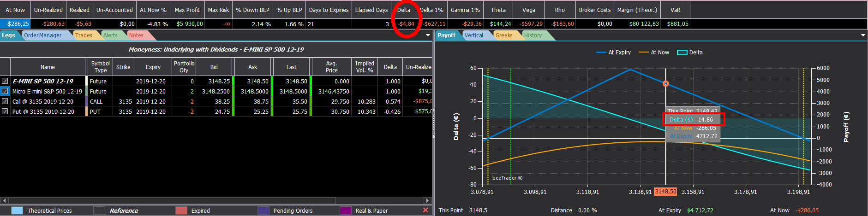Toggle the At Now series legend icon
The width and height of the screenshot is (868, 216).
point(643,53)
